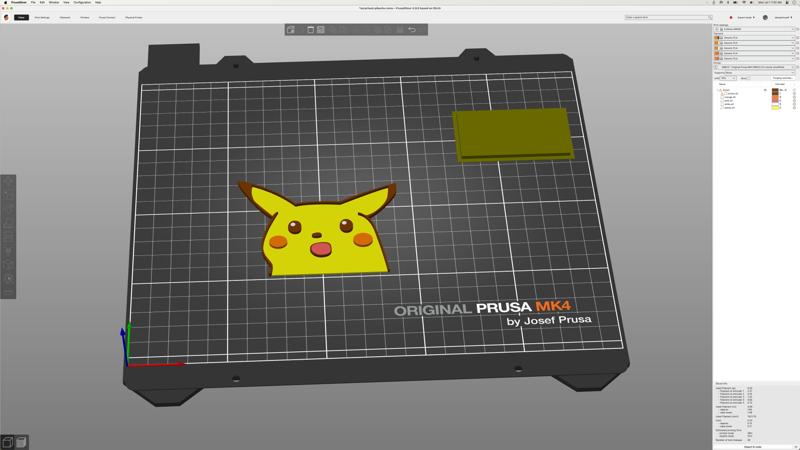
Task: Open the Configuration menu
Action: tap(82, 3)
